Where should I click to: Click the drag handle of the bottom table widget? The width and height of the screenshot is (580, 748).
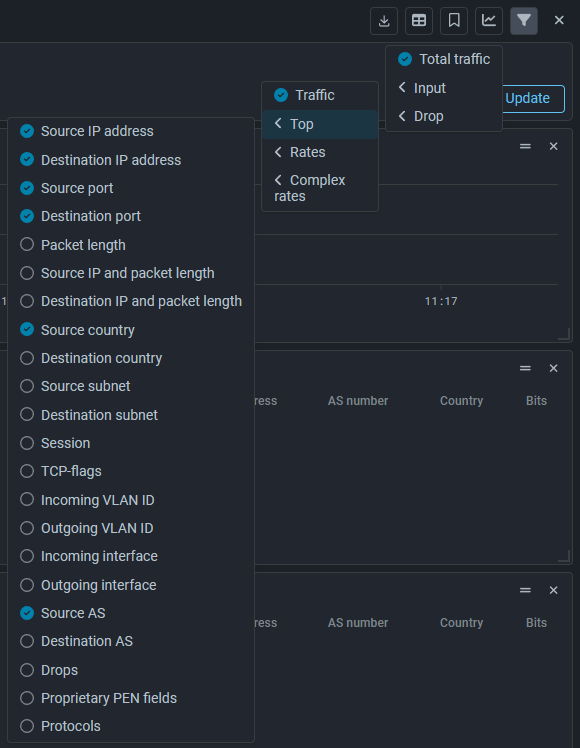coord(525,591)
